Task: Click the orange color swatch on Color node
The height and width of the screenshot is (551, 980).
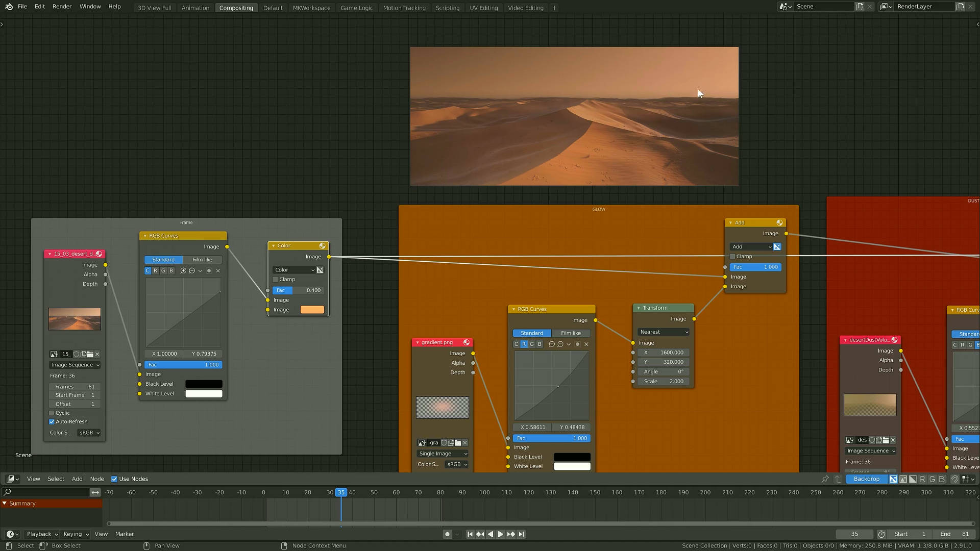Action: click(312, 310)
